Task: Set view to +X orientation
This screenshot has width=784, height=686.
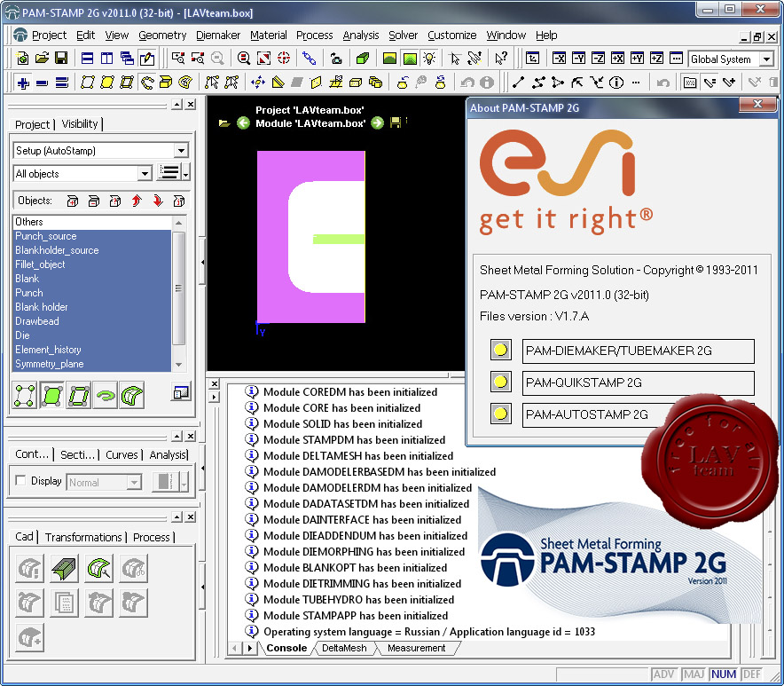Action: tap(617, 59)
